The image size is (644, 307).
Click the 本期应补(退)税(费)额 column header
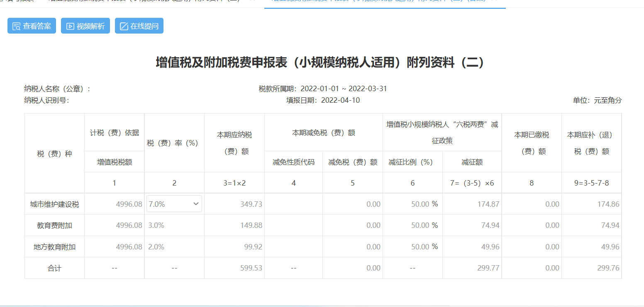click(592, 143)
